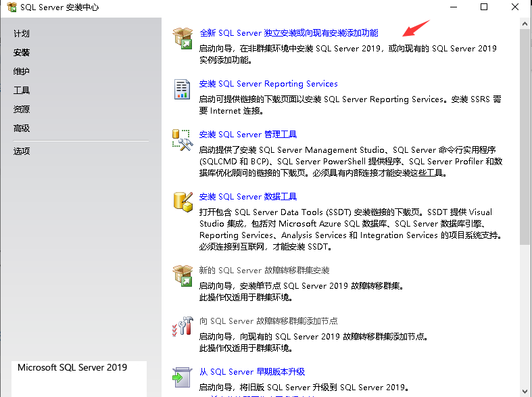Select 工具 in the left navigation
532x397 pixels.
click(x=22, y=90)
